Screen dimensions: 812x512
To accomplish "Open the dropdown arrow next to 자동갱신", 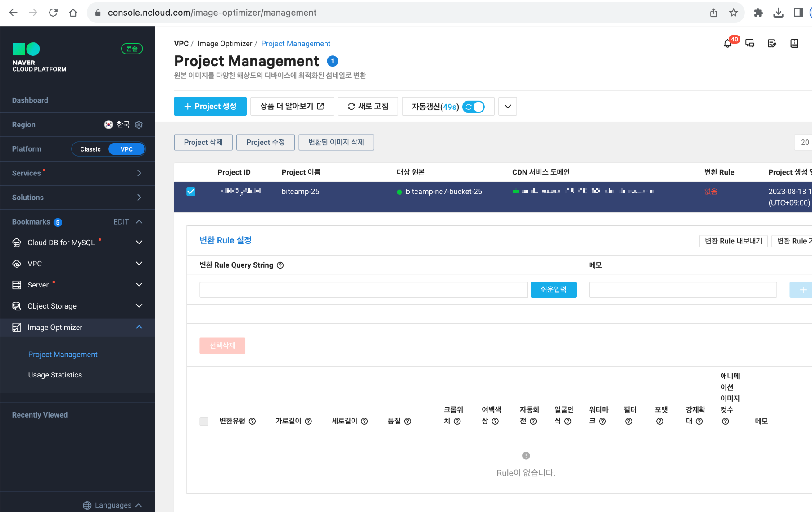I will point(508,107).
